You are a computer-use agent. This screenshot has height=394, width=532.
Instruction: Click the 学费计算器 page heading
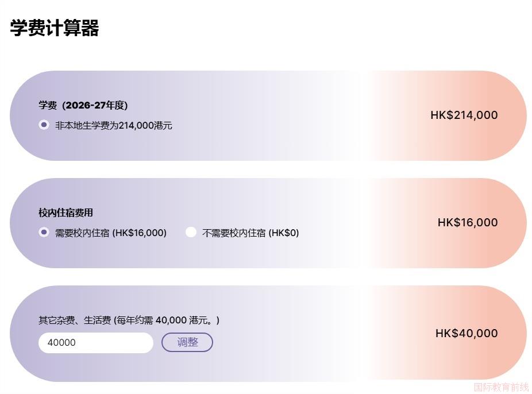tap(55, 28)
